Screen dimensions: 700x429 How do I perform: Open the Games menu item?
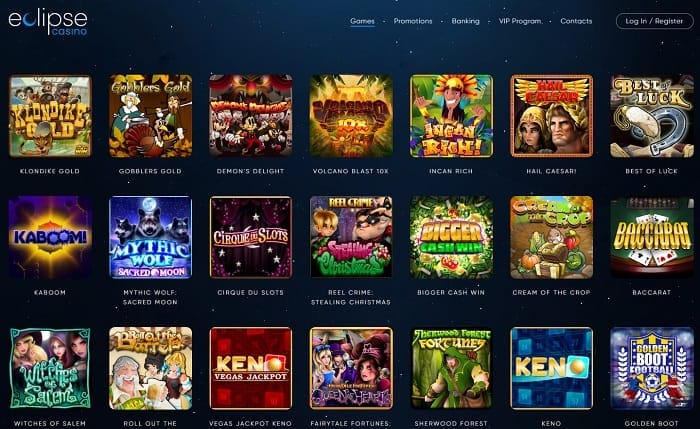(x=362, y=21)
